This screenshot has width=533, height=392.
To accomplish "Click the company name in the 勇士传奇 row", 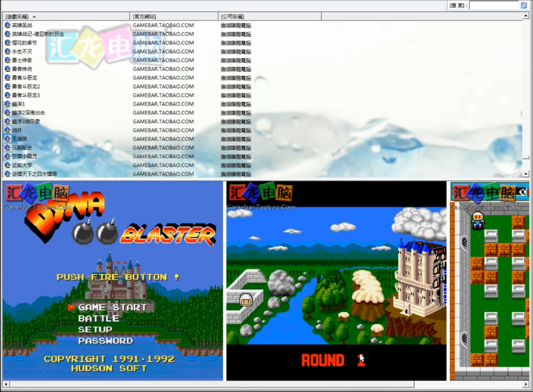I will coord(236,60).
